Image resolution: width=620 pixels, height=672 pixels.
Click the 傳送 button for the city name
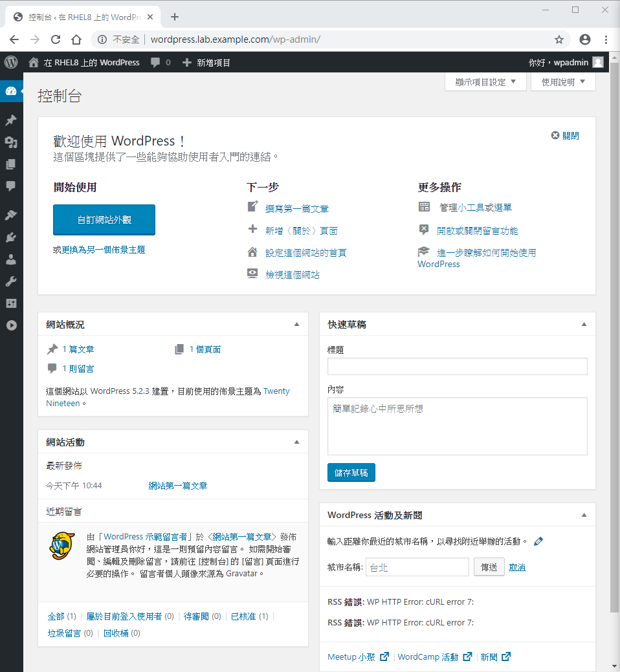tap(489, 567)
